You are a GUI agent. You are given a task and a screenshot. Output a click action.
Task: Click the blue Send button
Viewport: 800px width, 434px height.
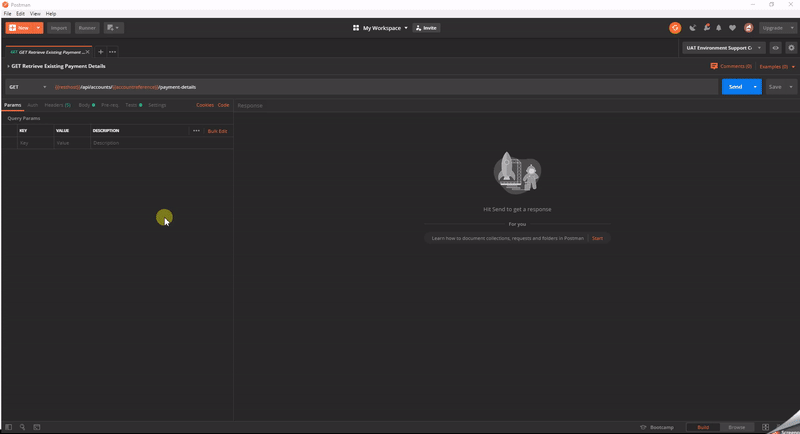tap(735, 87)
